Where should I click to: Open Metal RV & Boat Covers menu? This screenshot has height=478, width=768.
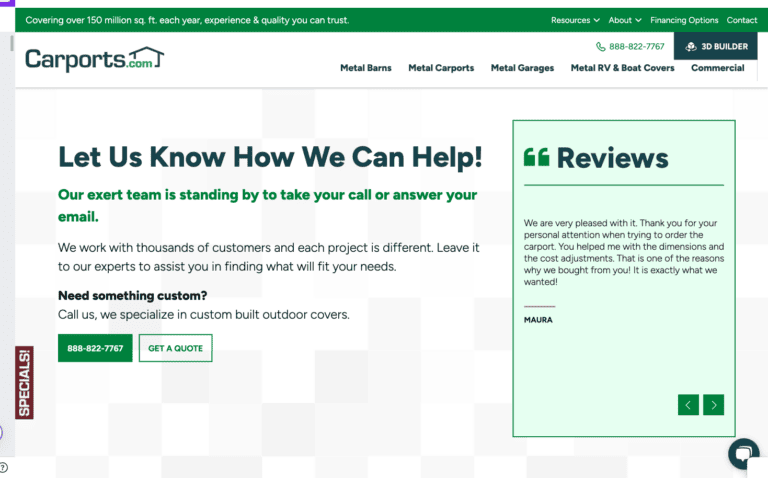(x=623, y=68)
